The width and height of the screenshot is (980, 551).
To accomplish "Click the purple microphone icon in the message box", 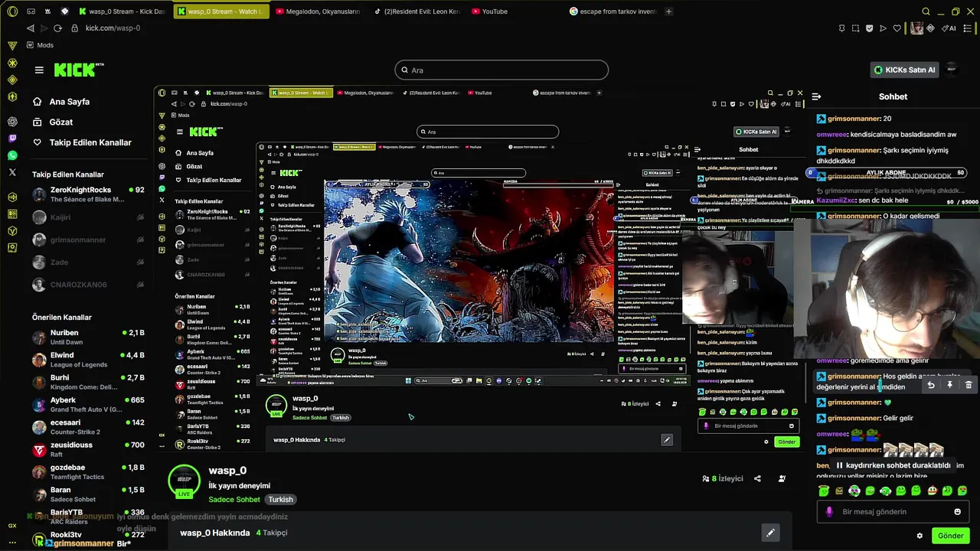I will coord(828,512).
